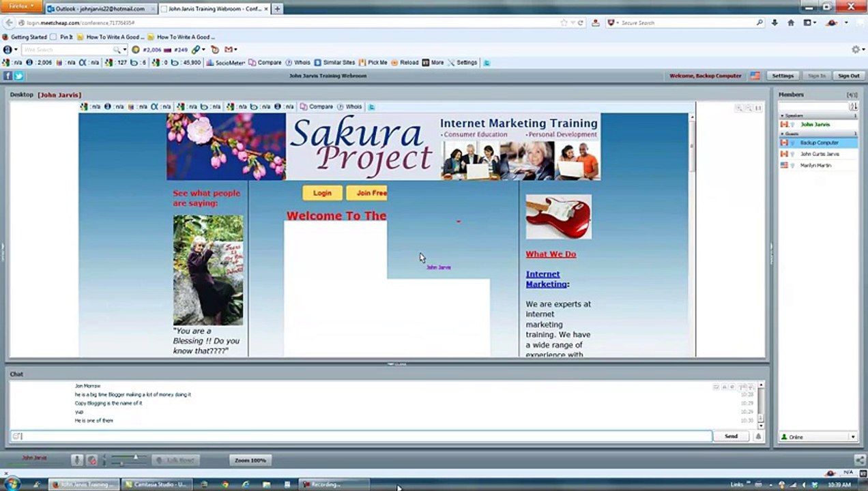Select Marilyn Martin in members list
The image size is (868, 491).
[819, 165]
